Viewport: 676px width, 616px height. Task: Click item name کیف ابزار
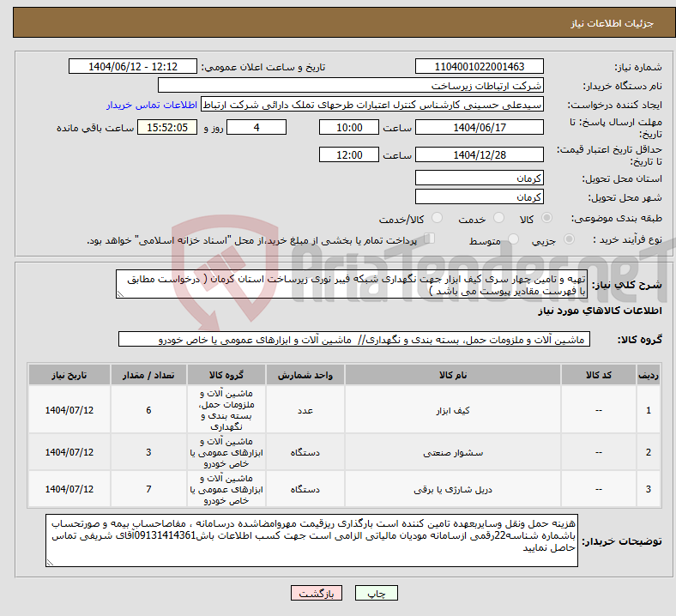point(453,411)
